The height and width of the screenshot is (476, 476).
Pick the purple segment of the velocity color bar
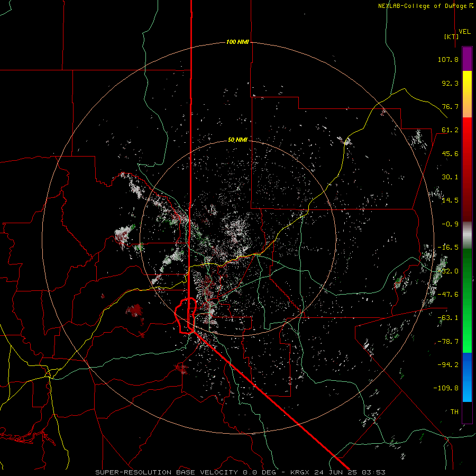[467, 59]
